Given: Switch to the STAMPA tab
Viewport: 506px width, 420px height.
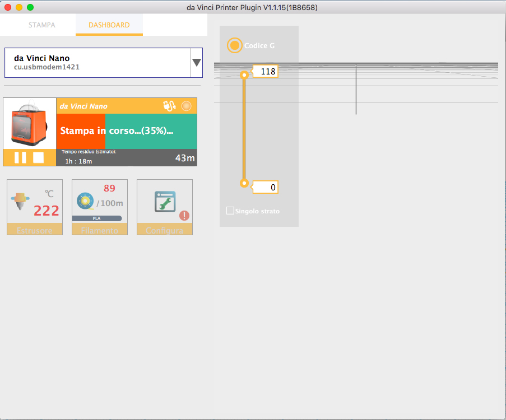Looking at the screenshot, I should (x=41, y=25).
